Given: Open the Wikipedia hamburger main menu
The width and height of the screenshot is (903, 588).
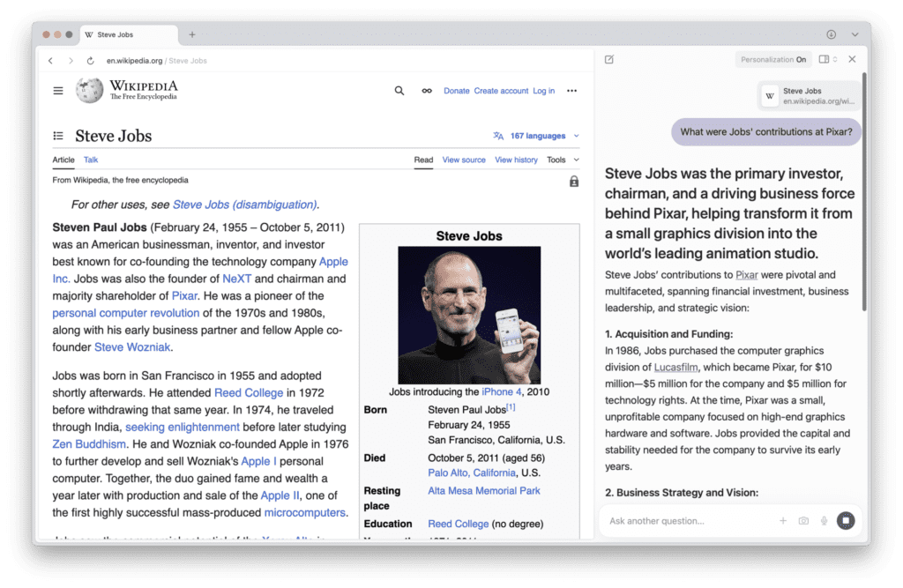Looking at the screenshot, I should pyautogui.click(x=58, y=91).
